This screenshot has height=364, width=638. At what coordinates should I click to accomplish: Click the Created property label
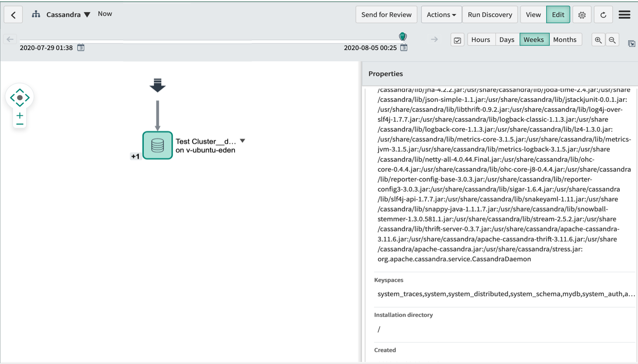click(x=385, y=350)
